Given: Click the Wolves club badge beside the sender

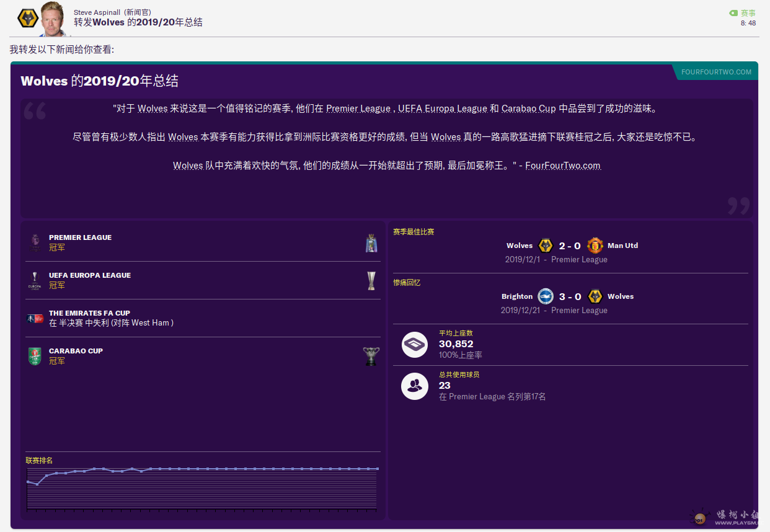Looking at the screenshot, I should 28,19.
